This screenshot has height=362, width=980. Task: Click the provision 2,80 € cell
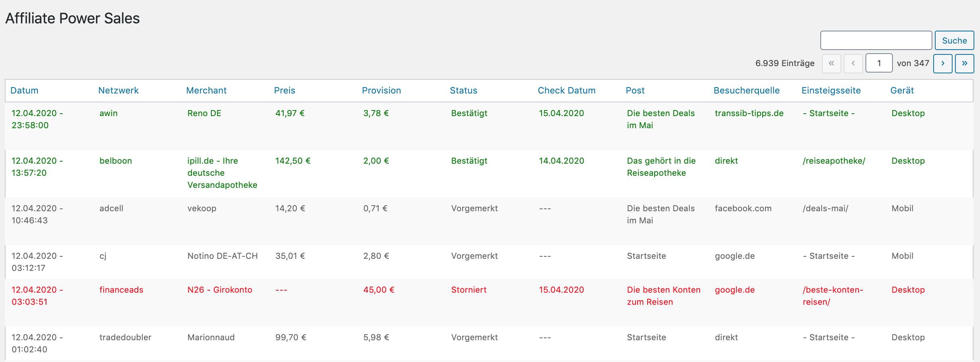[x=376, y=256]
